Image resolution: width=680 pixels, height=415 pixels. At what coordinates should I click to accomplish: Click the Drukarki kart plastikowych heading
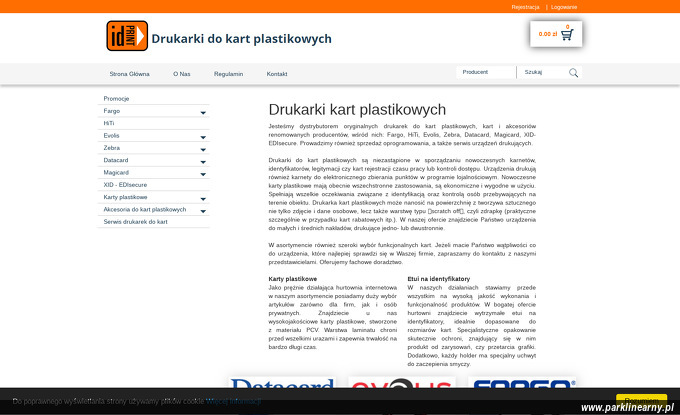357,110
